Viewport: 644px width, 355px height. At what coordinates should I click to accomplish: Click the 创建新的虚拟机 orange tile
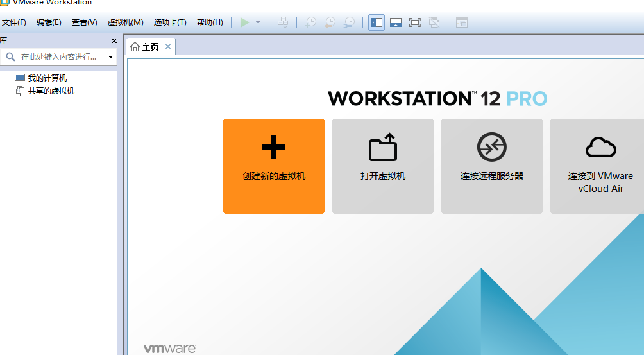tap(274, 166)
